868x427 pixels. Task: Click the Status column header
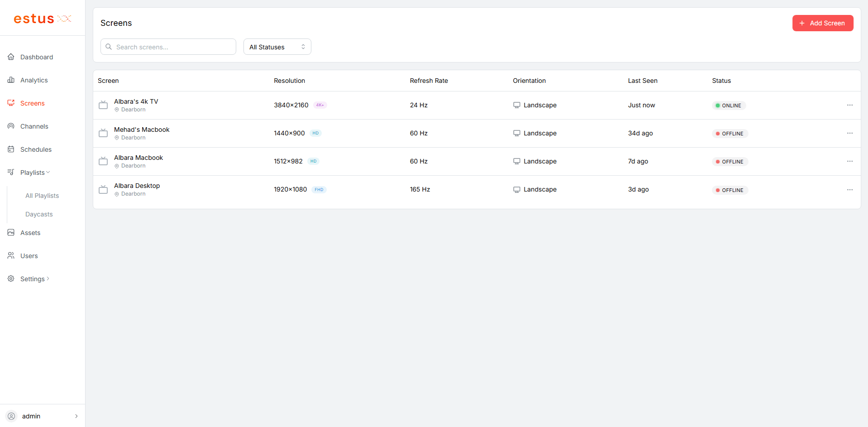pyautogui.click(x=721, y=81)
